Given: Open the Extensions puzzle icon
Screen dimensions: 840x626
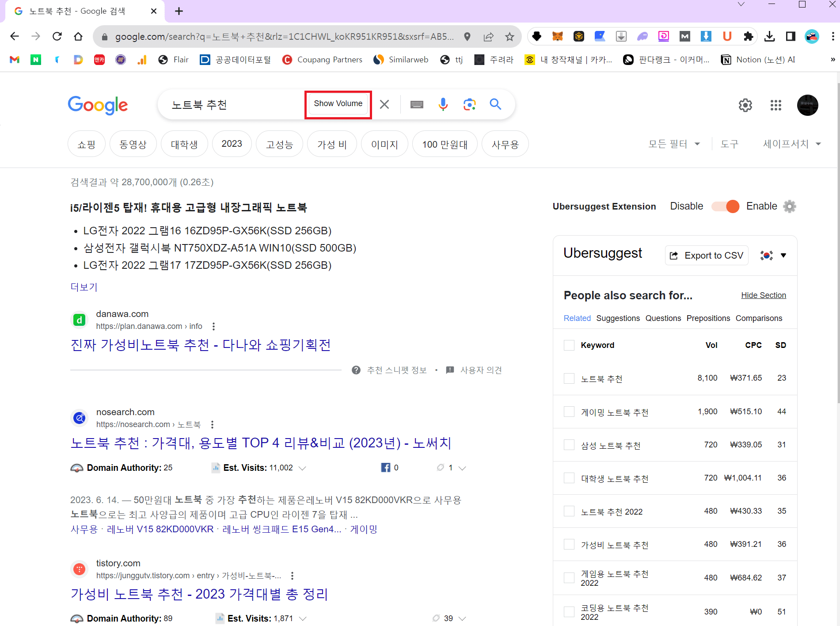Looking at the screenshot, I should [x=748, y=36].
